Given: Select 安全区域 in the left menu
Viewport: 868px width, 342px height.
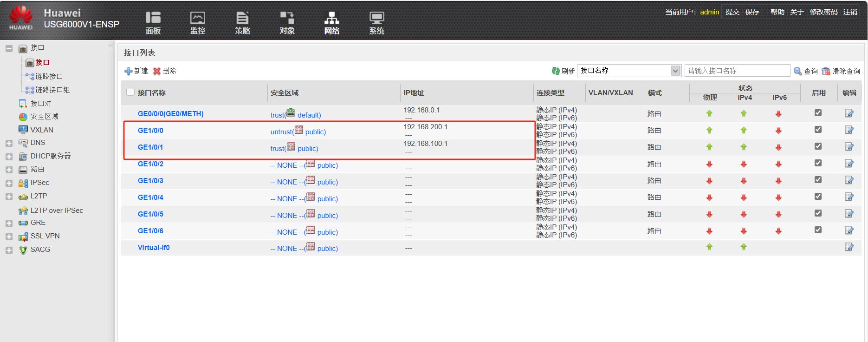Looking at the screenshot, I should point(44,117).
